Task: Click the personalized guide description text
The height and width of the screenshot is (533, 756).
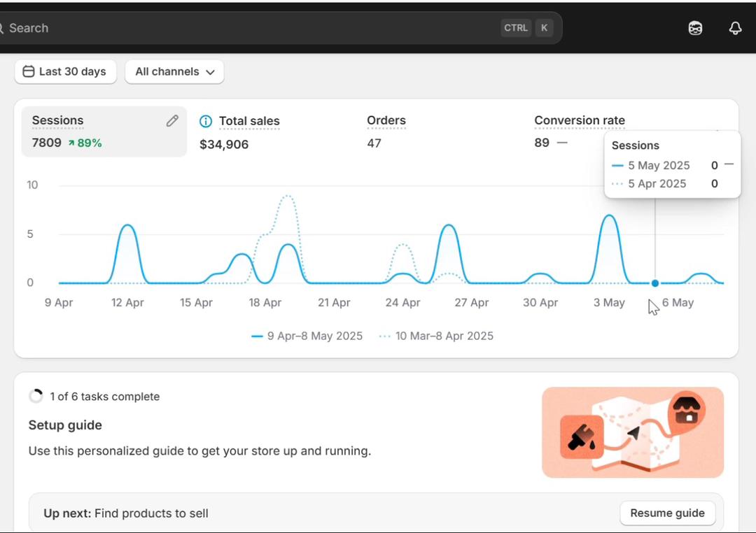Action: coord(199,451)
